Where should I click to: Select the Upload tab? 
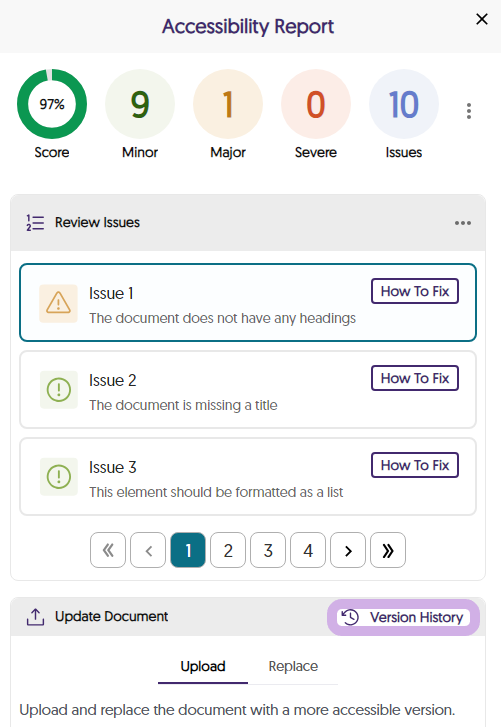click(203, 667)
